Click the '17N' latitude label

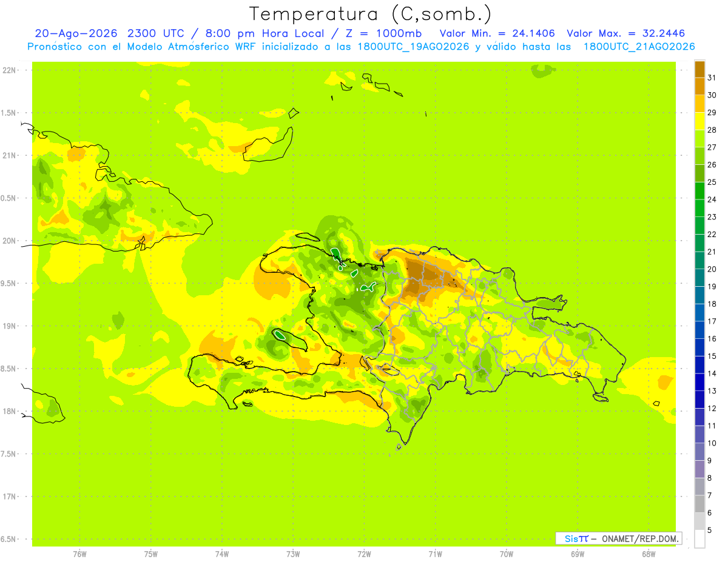pos(9,497)
